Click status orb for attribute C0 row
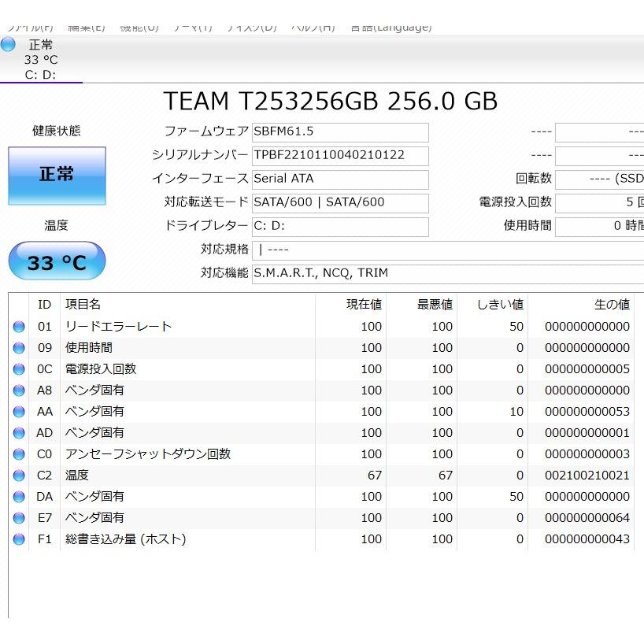644x644 pixels. [x=19, y=454]
